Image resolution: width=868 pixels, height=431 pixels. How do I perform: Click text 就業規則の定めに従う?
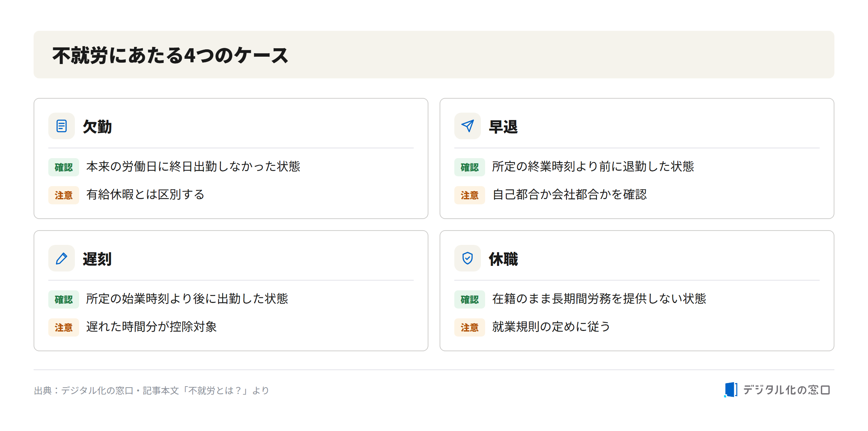tap(551, 327)
